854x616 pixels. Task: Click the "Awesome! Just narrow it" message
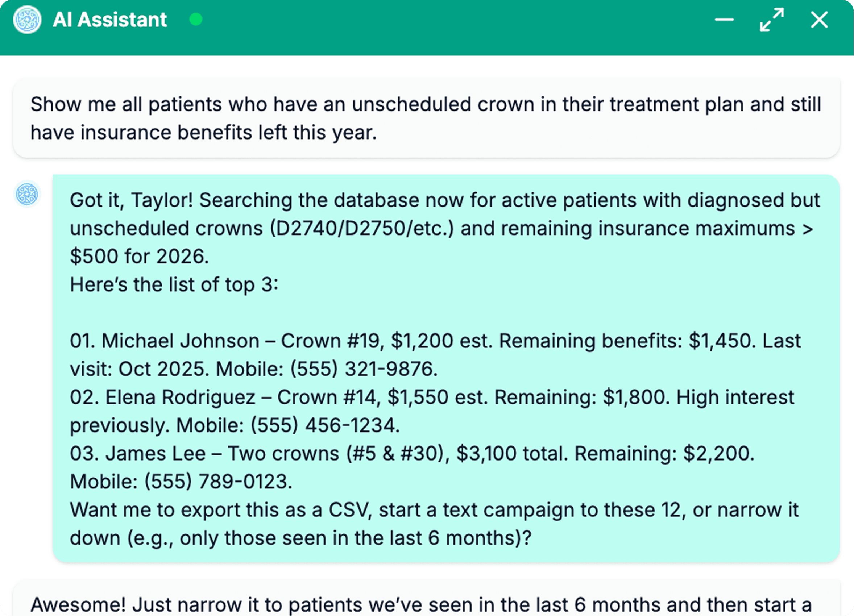tap(420, 605)
